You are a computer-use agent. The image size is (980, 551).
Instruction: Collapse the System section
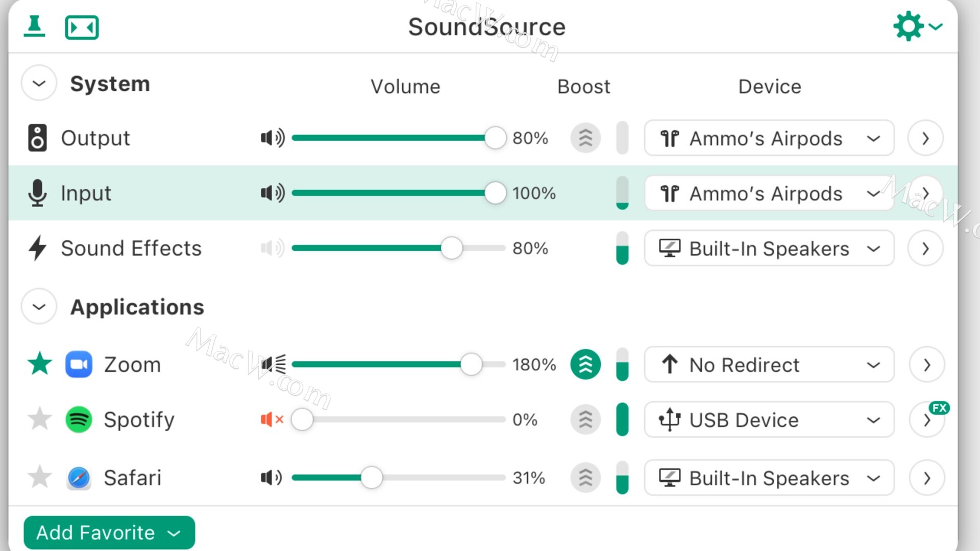pos(39,83)
